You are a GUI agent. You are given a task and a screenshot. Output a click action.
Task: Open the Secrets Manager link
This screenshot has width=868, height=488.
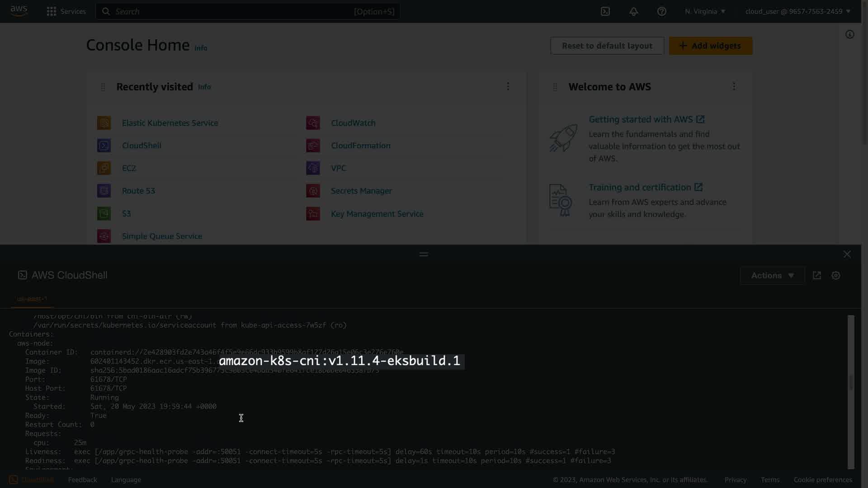361,191
